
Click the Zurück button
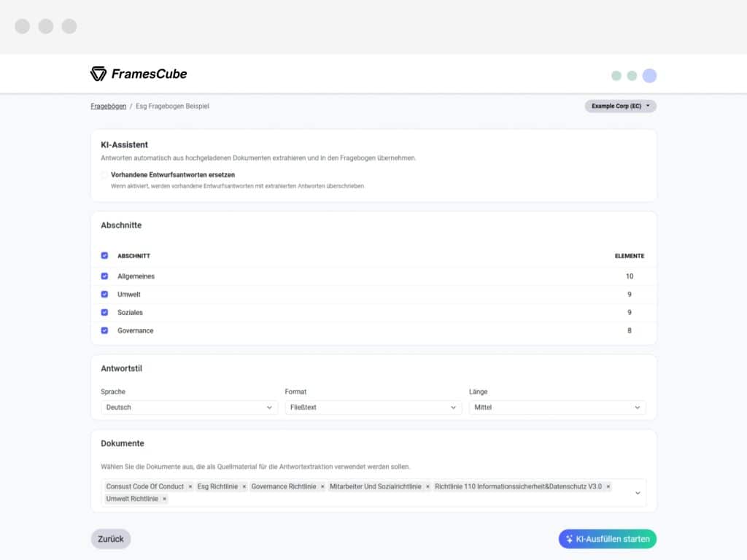coord(111,539)
